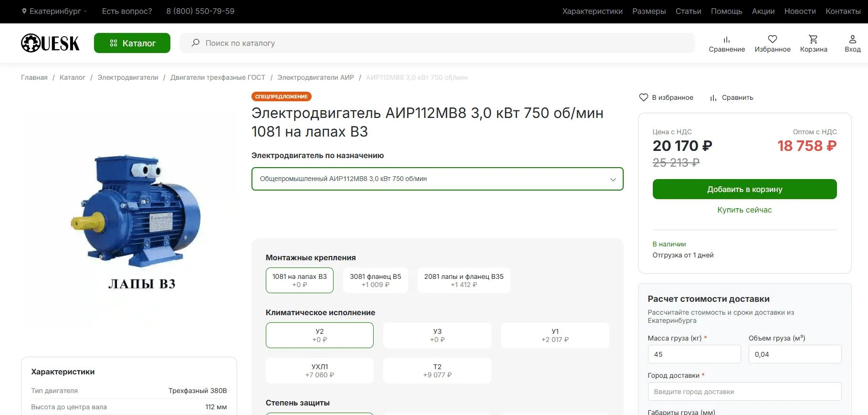The width and height of the screenshot is (868, 415).
Task: Open the Екатеринбург city selector
Action: [x=54, y=11]
